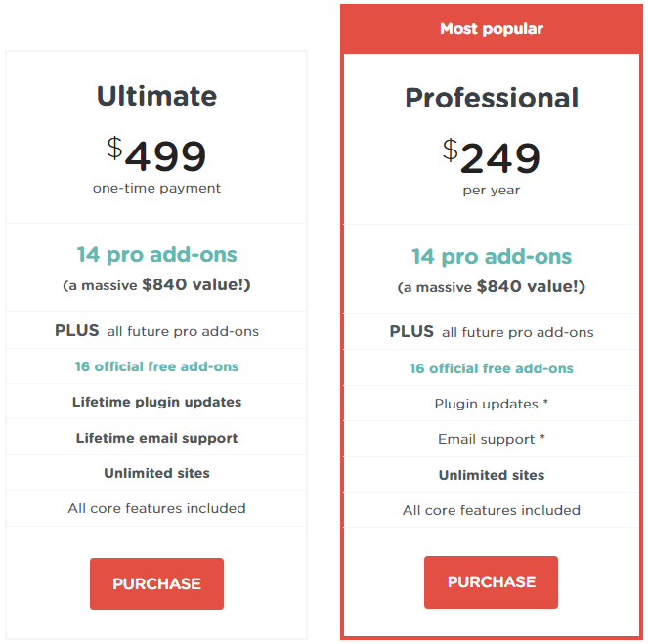The width and height of the screenshot is (648, 644).
Task: Click the Email support asterisk row
Action: (492, 439)
